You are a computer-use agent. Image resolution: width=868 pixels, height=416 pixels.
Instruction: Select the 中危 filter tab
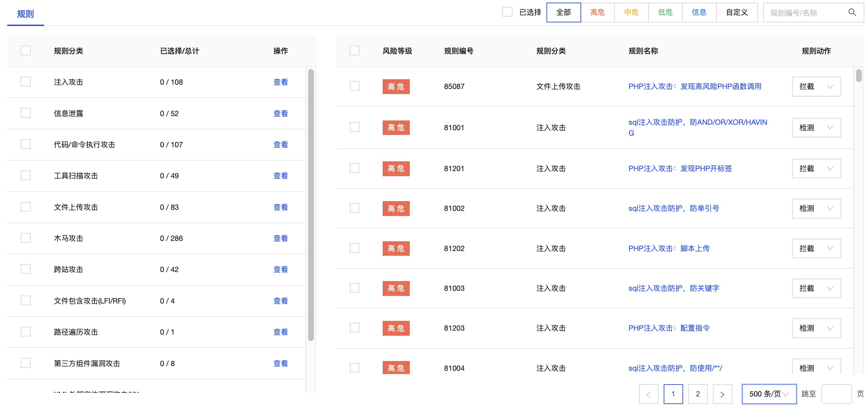[631, 12]
